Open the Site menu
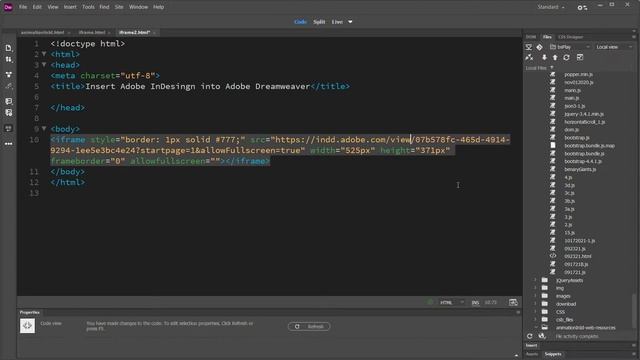The width and height of the screenshot is (640, 360). tap(119, 7)
